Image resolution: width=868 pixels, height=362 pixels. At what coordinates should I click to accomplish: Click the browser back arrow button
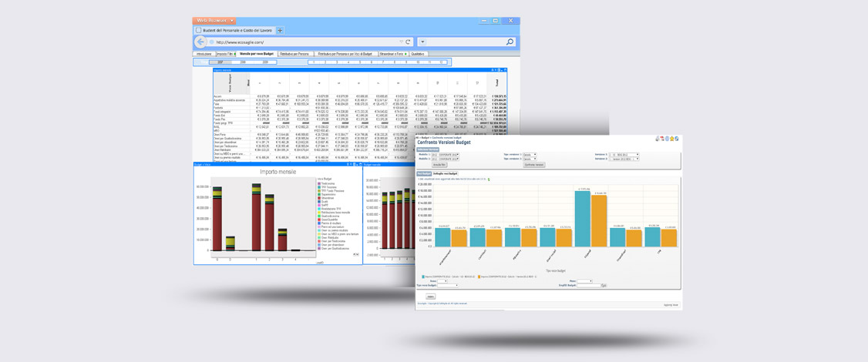[x=200, y=42]
